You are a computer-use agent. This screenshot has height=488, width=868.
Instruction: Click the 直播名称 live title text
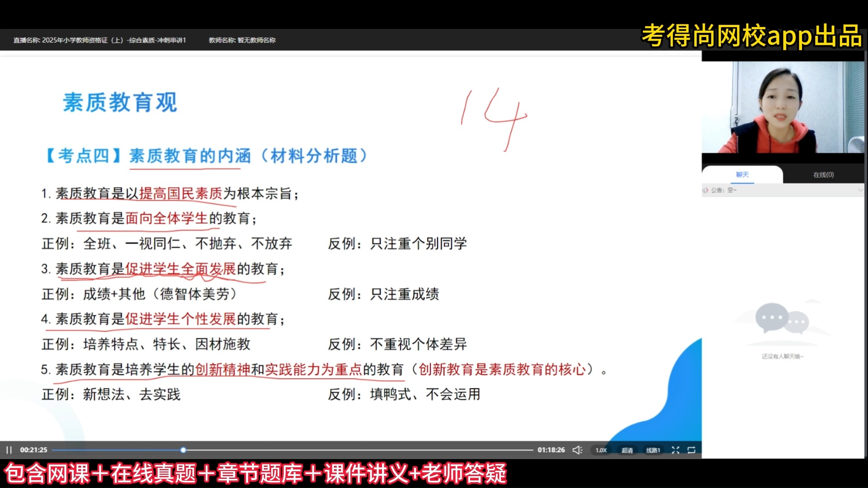99,40
